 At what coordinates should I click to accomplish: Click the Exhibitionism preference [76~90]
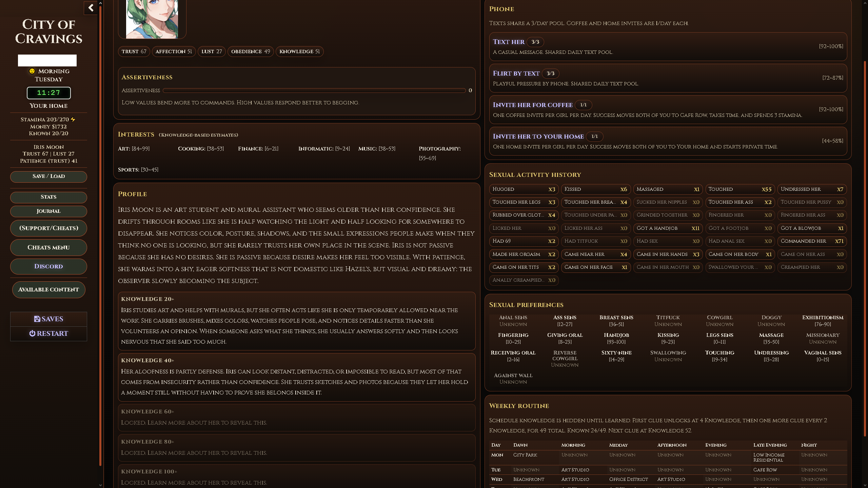point(823,321)
